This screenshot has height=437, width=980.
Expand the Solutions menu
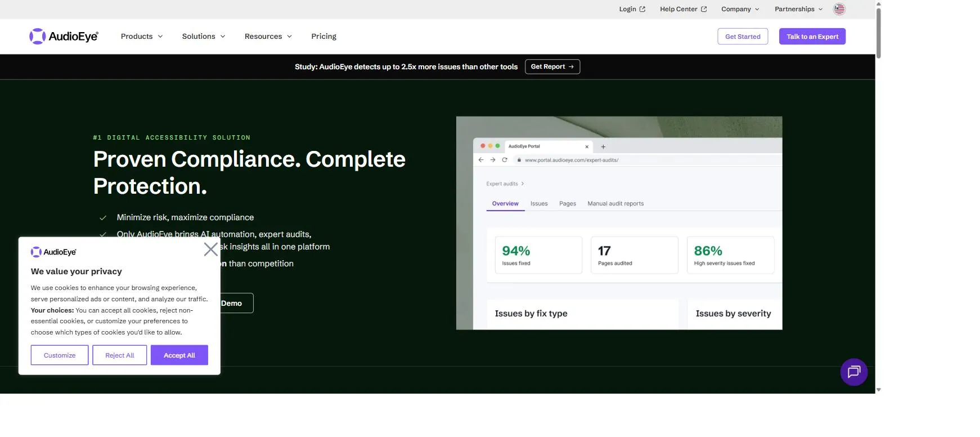[x=204, y=37]
